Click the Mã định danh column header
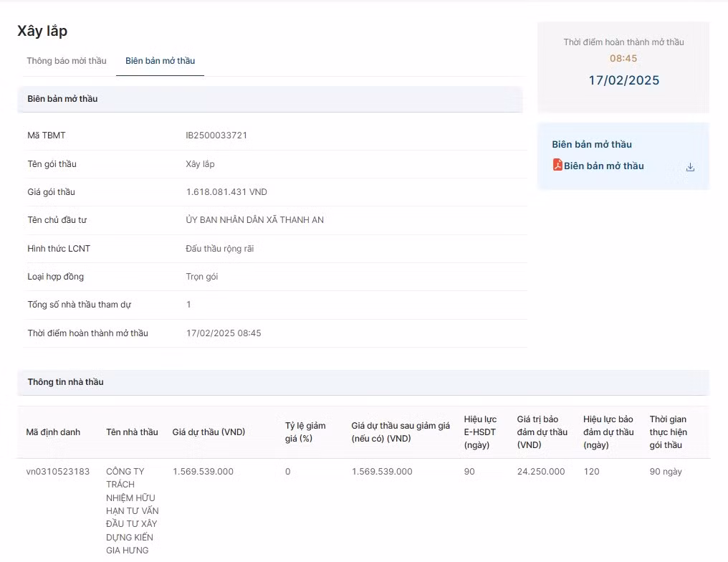728x562 pixels. pos(53,432)
